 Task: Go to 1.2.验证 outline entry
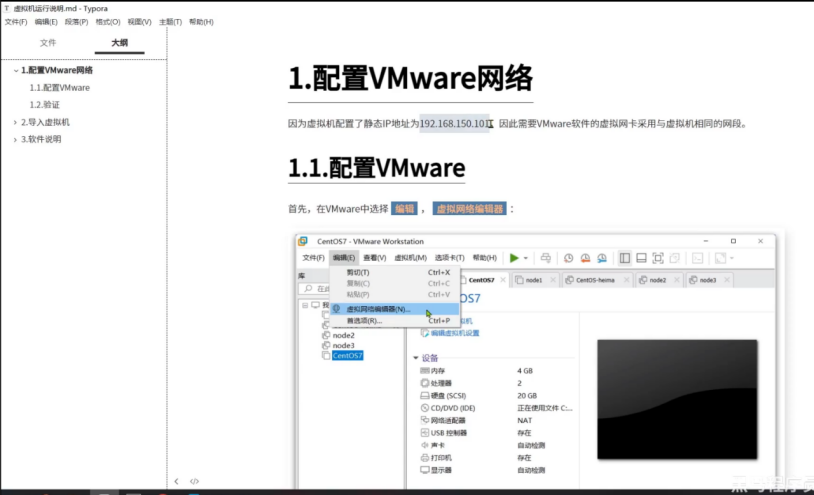pos(44,105)
